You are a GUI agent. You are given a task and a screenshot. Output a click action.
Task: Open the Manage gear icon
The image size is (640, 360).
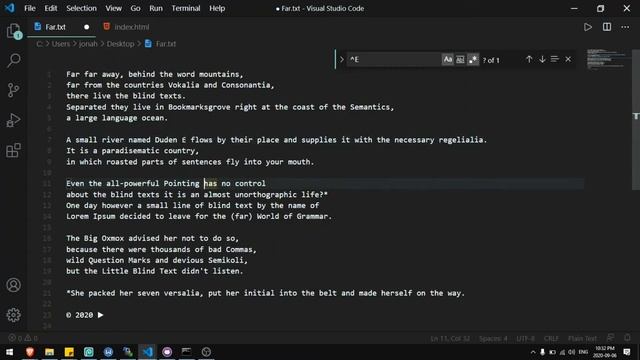point(13,315)
